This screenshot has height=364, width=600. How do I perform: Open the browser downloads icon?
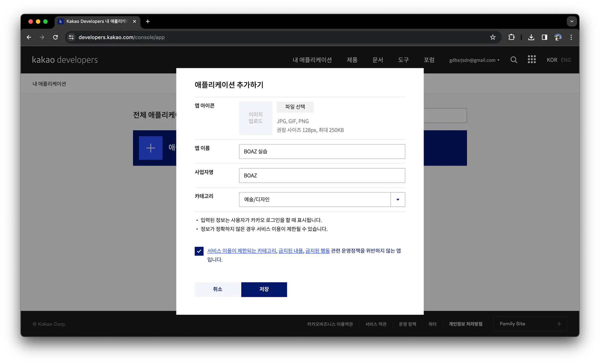[x=531, y=37]
